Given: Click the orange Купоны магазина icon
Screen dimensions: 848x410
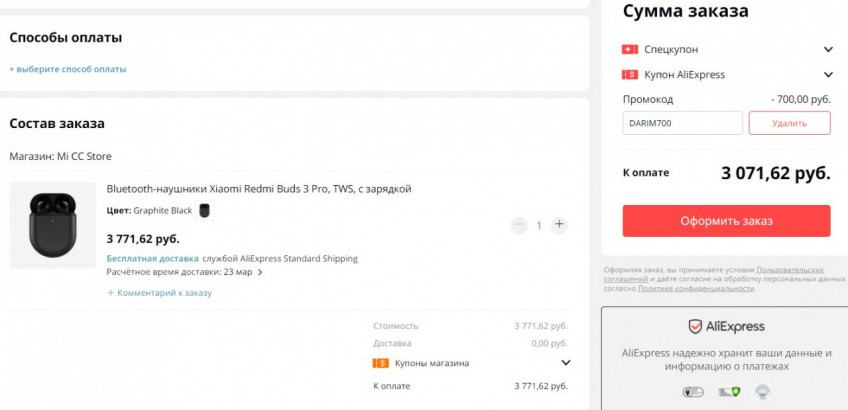Looking at the screenshot, I should click(380, 363).
